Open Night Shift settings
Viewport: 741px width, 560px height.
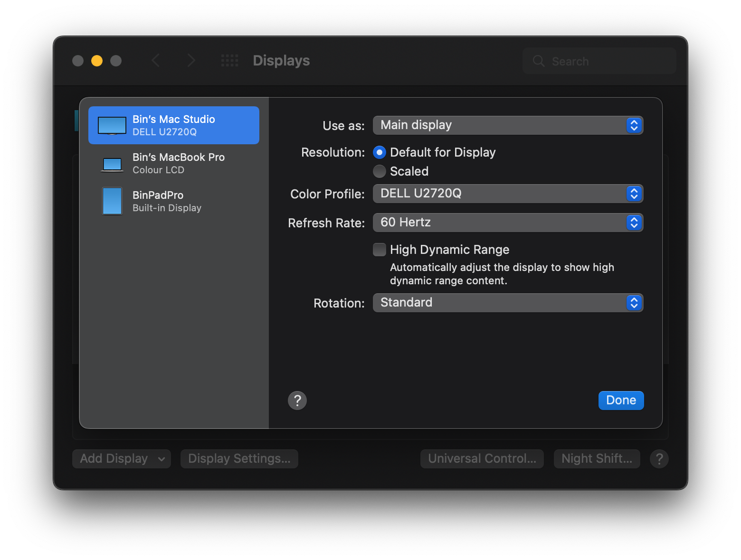(x=597, y=459)
